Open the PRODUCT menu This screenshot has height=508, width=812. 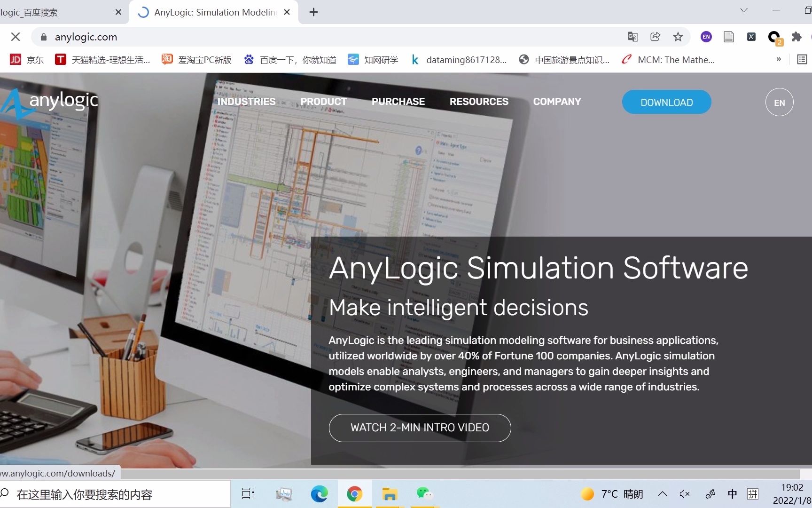323,102
